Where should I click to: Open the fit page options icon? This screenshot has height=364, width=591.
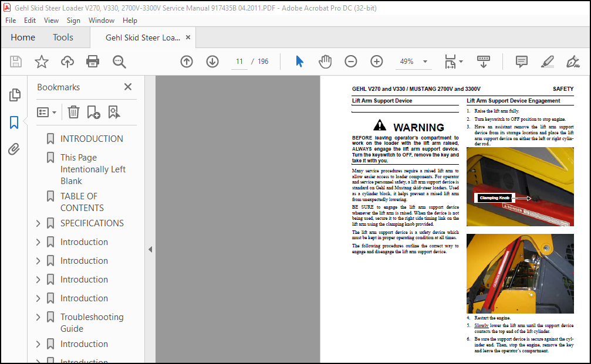pos(454,62)
